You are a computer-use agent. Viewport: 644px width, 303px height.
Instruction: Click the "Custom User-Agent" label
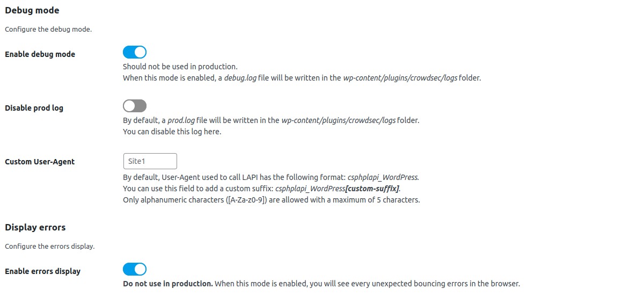[40, 162]
